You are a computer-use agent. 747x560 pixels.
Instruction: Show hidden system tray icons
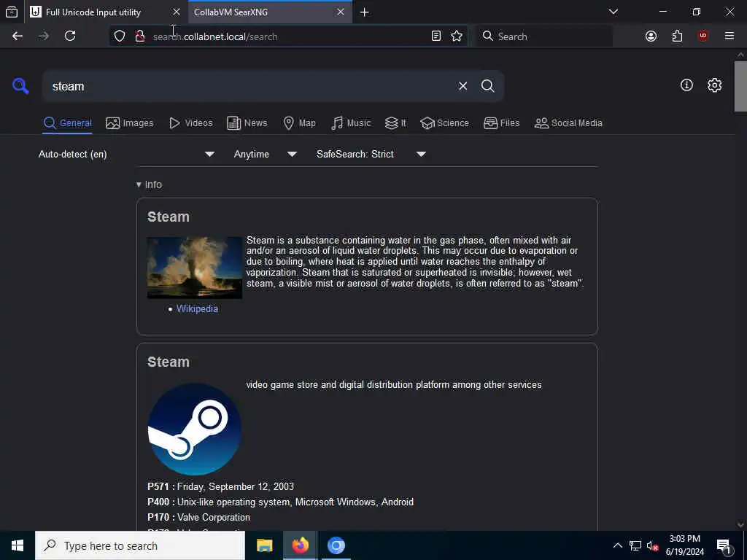(617, 545)
